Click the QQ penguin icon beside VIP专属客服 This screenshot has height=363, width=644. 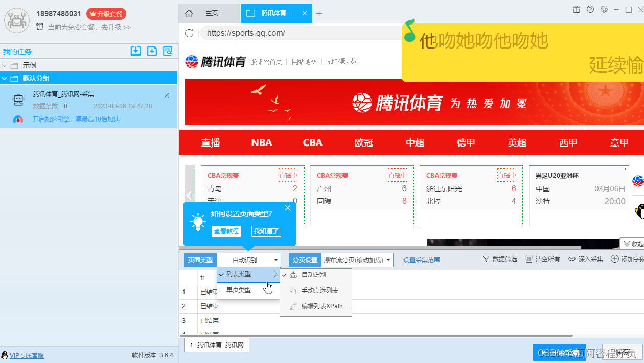point(5,355)
